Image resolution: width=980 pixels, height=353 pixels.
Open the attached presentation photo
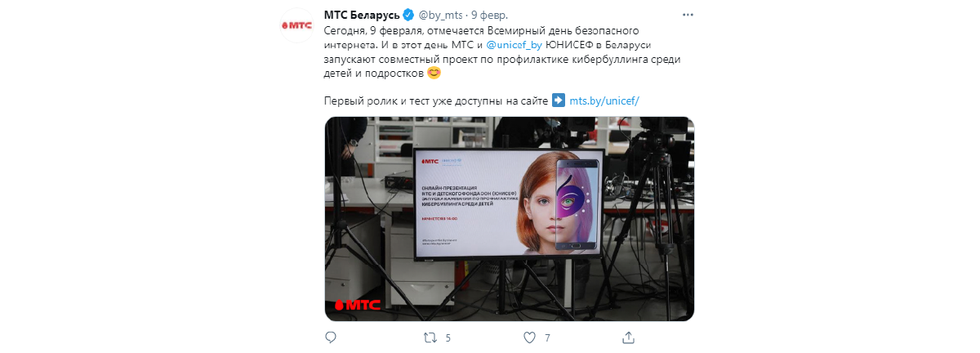510,219
